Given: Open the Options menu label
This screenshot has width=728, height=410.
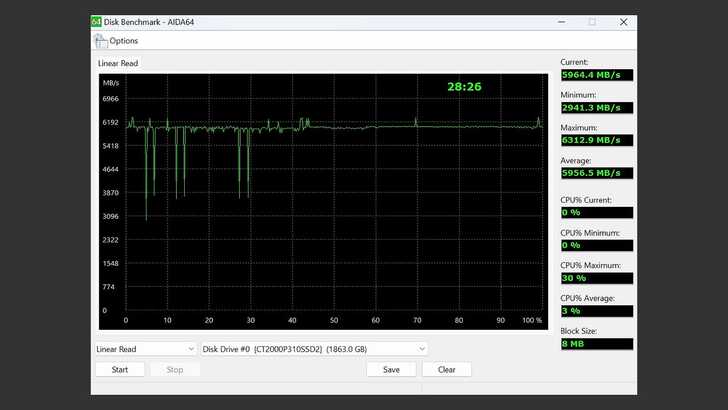Looking at the screenshot, I should [124, 41].
